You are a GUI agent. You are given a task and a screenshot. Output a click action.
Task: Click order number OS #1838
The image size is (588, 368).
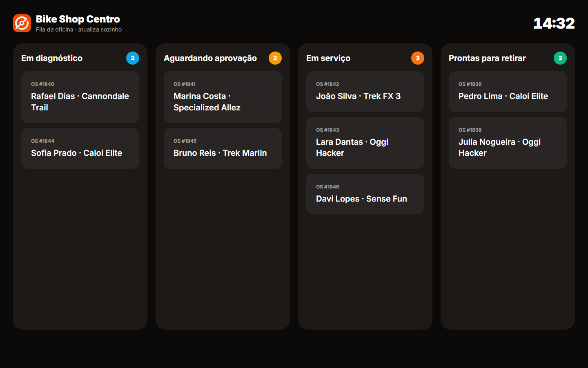pyautogui.click(x=470, y=130)
